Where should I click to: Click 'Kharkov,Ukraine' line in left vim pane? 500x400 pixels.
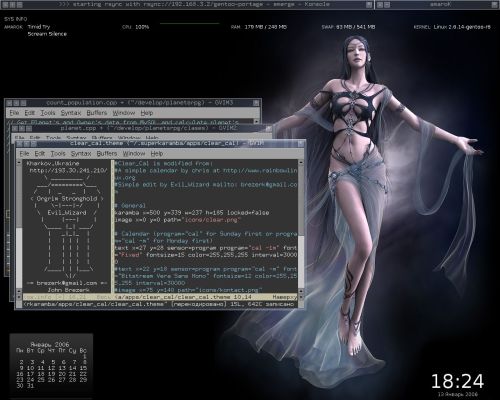[53, 163]
